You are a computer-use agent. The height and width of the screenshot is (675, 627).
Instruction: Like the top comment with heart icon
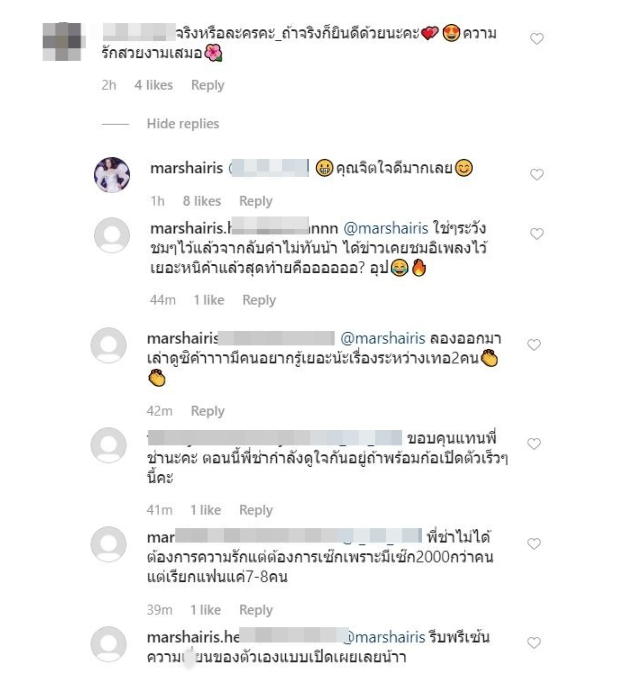[x=537, y=39]
